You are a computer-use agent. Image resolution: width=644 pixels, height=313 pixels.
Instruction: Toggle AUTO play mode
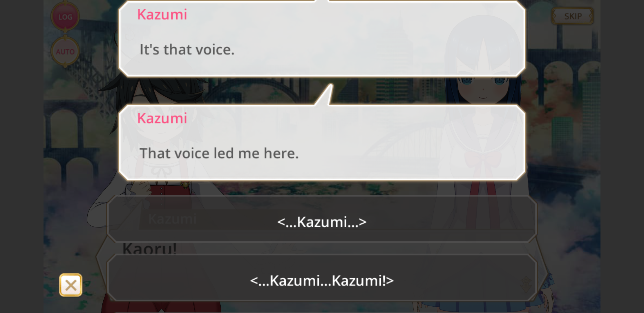point(65,52)
